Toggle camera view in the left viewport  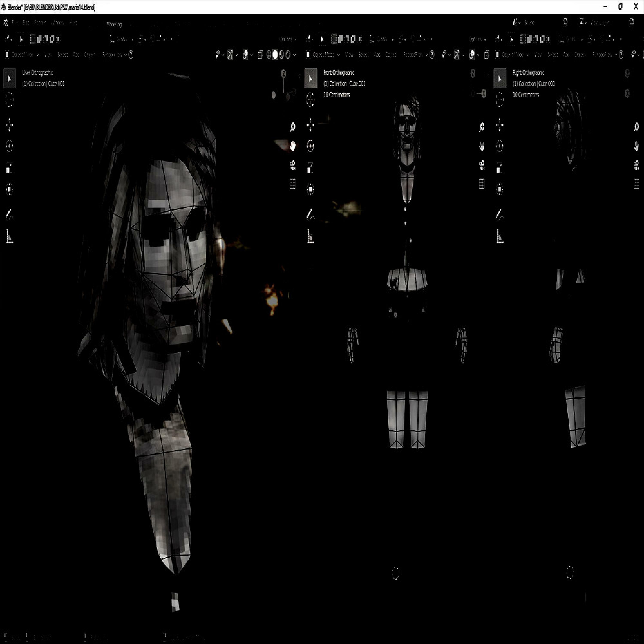(292, 165)
